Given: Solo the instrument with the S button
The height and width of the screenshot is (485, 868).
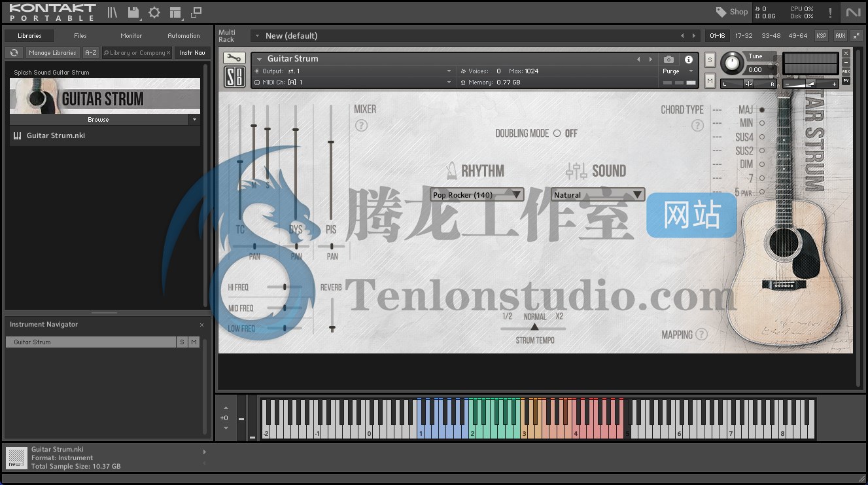Looking at the screenshot, I should click(710, 61).
